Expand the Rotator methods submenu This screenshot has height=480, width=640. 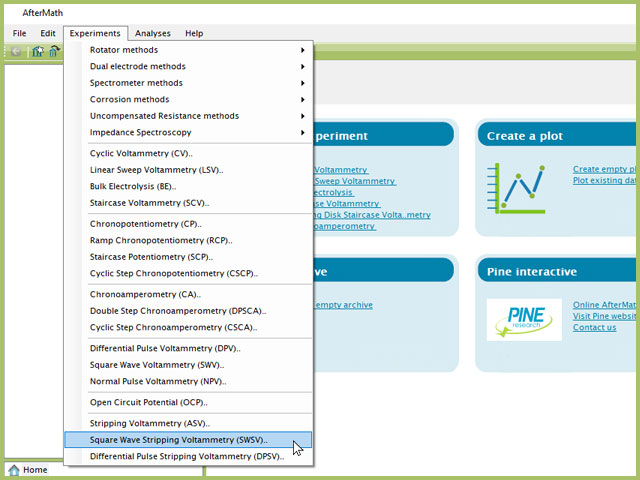tap(189, 50)
